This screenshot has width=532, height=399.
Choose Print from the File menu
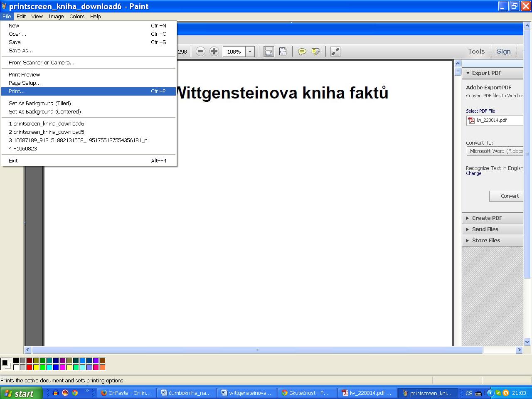pos(17,91)
